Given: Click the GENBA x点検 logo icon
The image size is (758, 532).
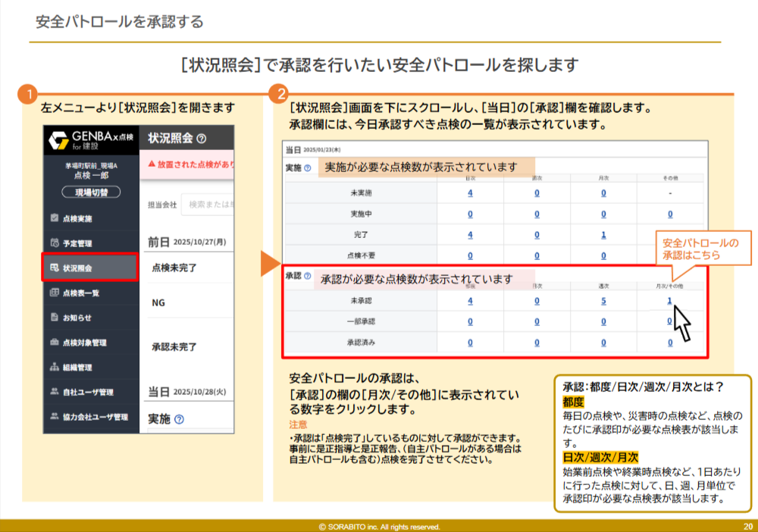Looking at the screenshot, I should [x=58, y=140].
